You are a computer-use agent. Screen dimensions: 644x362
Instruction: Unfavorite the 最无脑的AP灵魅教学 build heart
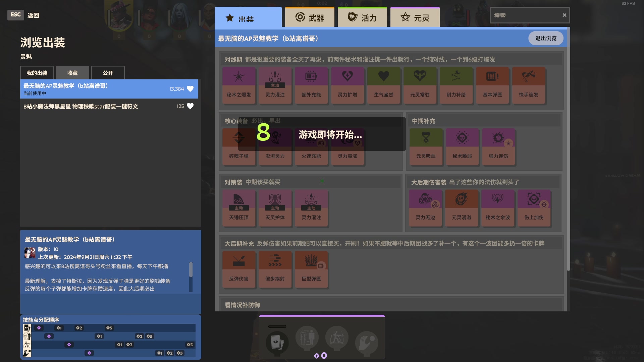(190, 89)
